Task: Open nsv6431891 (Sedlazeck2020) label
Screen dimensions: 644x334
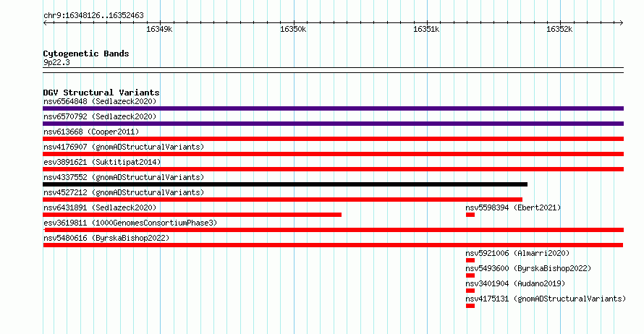Action: click(x=100, y=207)
